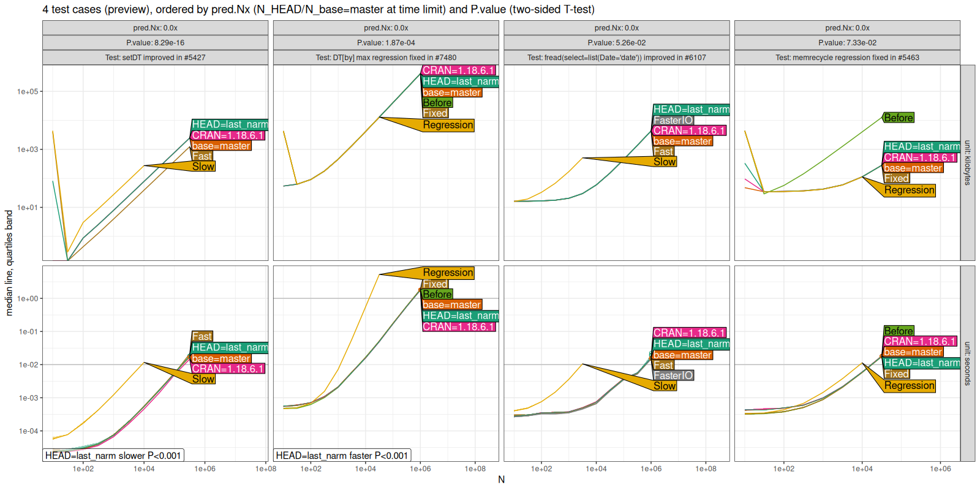
Task: Click the "1e-03" y-axis tick label
Action: (x=28, y=398)
